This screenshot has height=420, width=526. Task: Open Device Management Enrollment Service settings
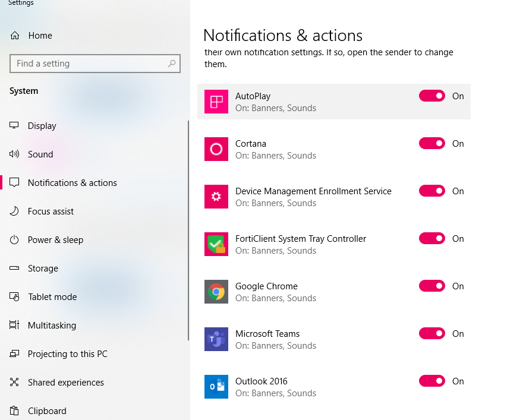click(334, 197)
